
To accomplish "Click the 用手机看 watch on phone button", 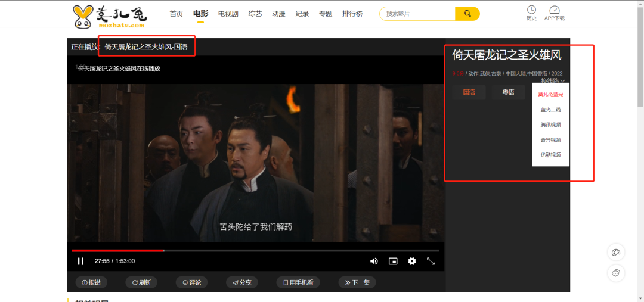I will point(298,282).
